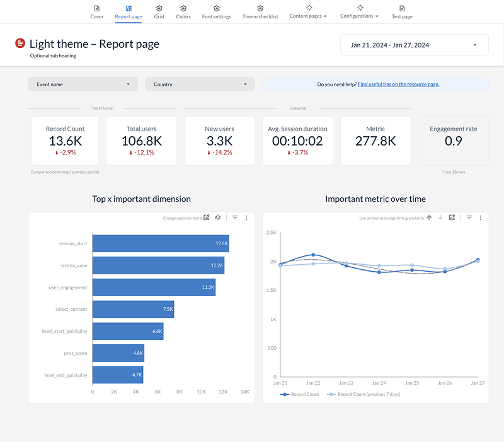Click the 'Find useful tips' resource link
Screen dimensions: 504x442
[398, 84]
